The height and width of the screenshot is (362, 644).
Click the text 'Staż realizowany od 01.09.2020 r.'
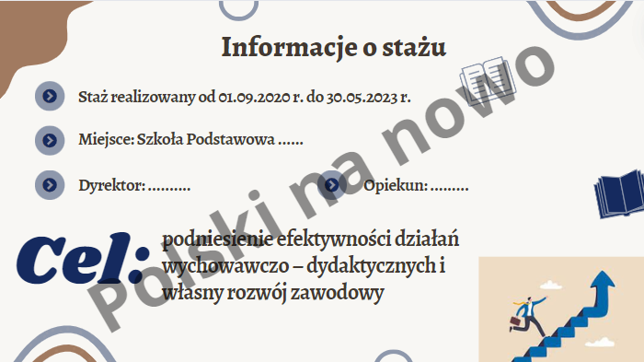191,98
